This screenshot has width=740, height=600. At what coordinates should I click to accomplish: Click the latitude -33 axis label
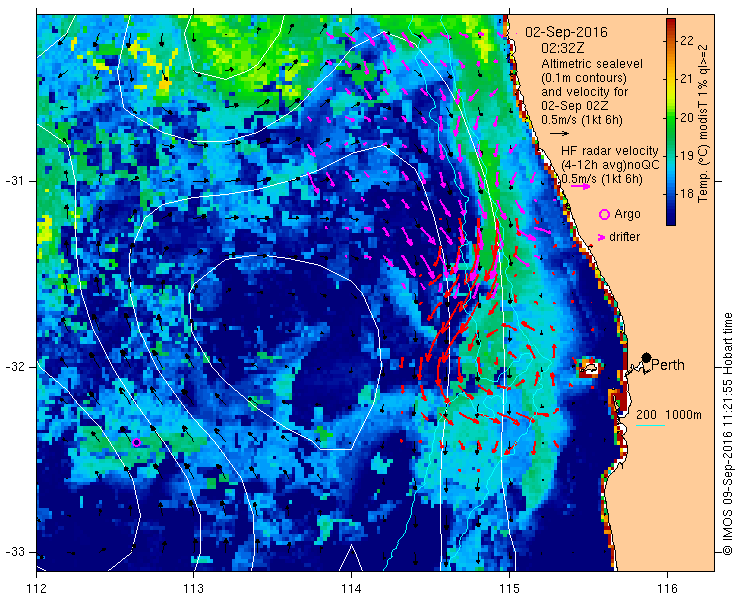pyautogui.click(x=15, y=552)
